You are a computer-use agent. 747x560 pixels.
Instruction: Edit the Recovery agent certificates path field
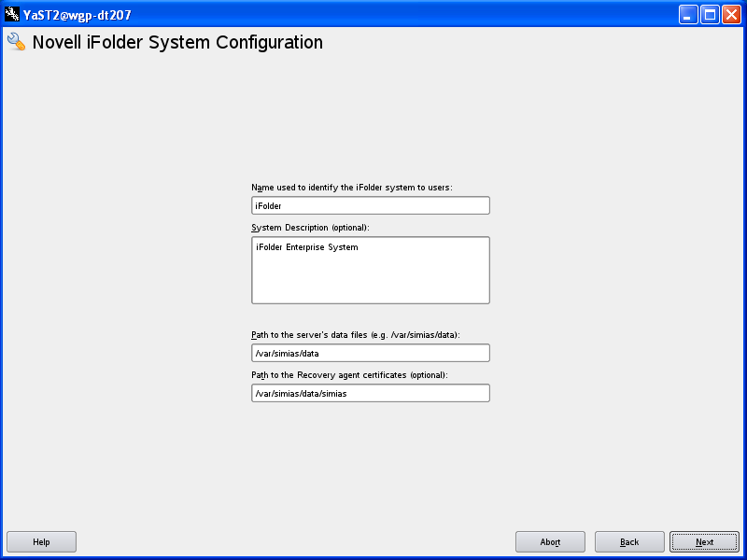(371, 393)
